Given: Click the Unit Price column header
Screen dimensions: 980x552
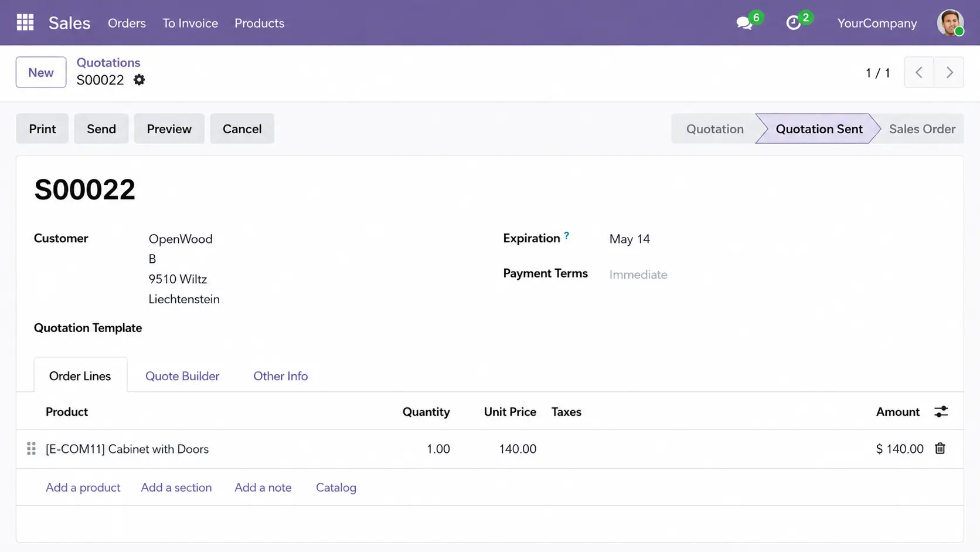Looking at the screenshot, I should pos(510,412).
